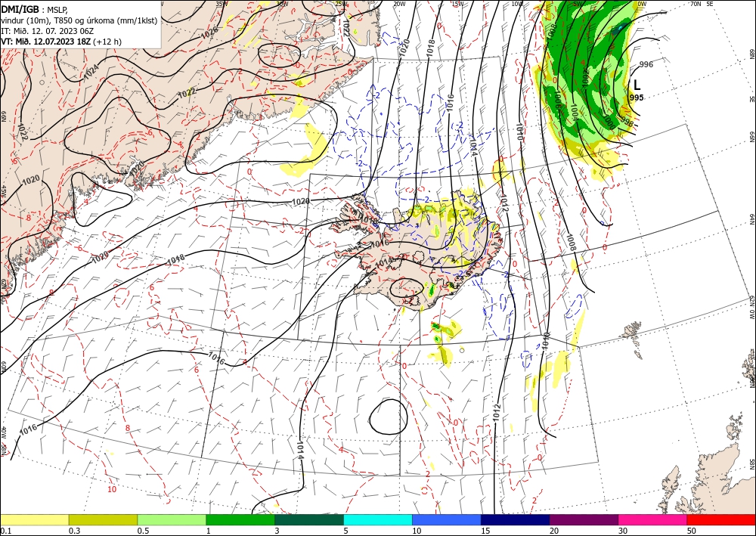The width and height of the screenshot is (756, 536).
Task: Click the legend value '0.1'
Action: [x=5, y=531]
